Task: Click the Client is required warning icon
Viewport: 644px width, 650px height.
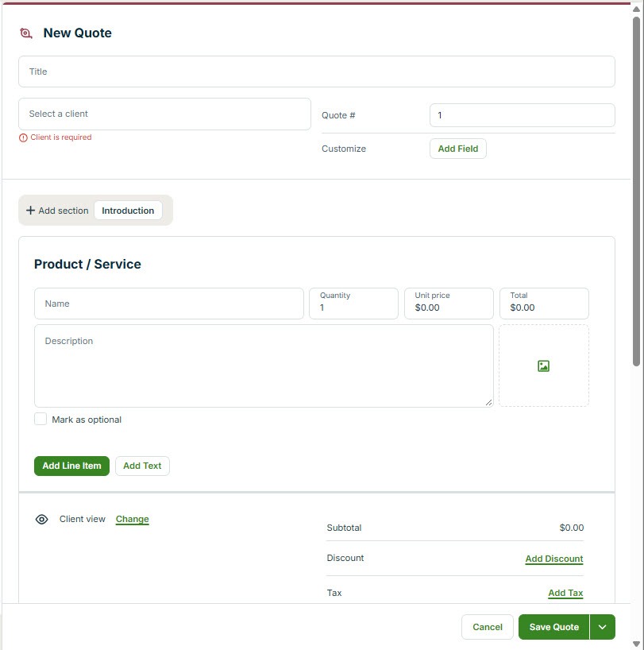Action: pyautogui.click(x=23, y=137)
